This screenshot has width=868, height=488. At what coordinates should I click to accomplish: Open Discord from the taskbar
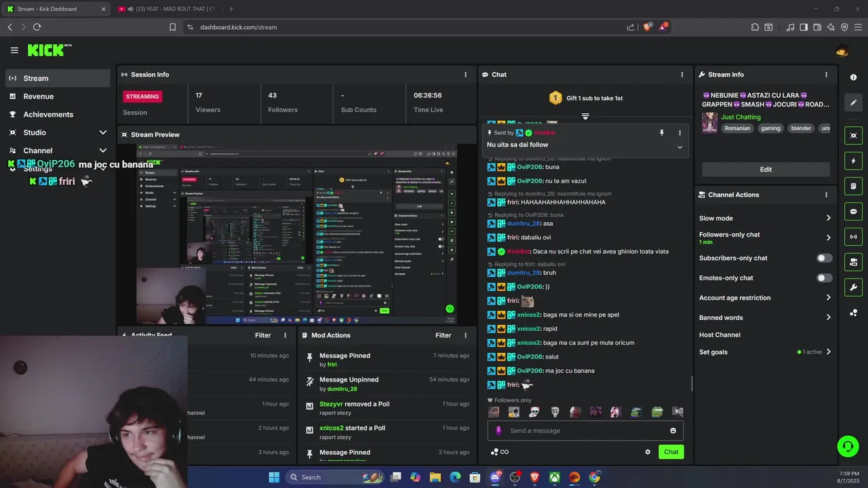coord(495,477)
